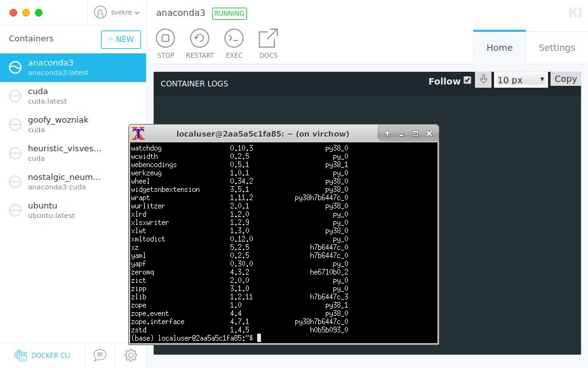The image size is (588, 368).
Task: Open preferences gear icon in sidebar
Action: coord(131,355)
